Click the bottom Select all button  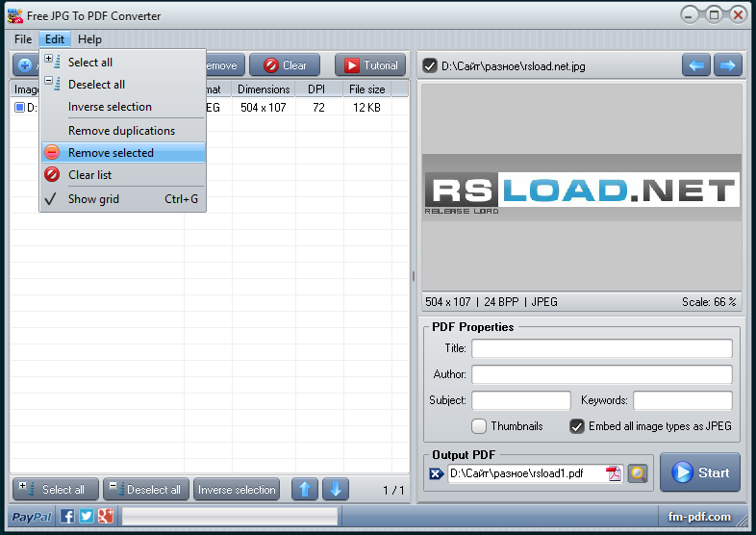[x=56, y=489]
